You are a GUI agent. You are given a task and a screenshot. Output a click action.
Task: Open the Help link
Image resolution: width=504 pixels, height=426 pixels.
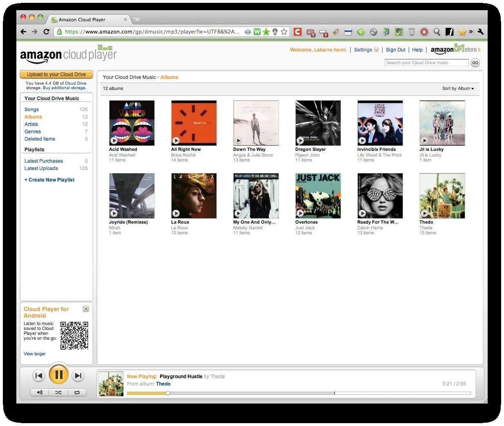417,50
